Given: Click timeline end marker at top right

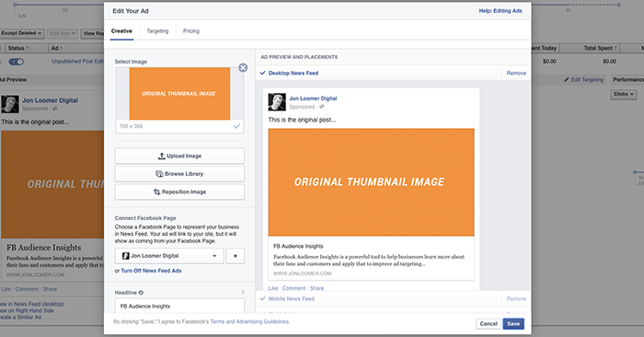Looking at the screenshot, I should click(618, 5).
